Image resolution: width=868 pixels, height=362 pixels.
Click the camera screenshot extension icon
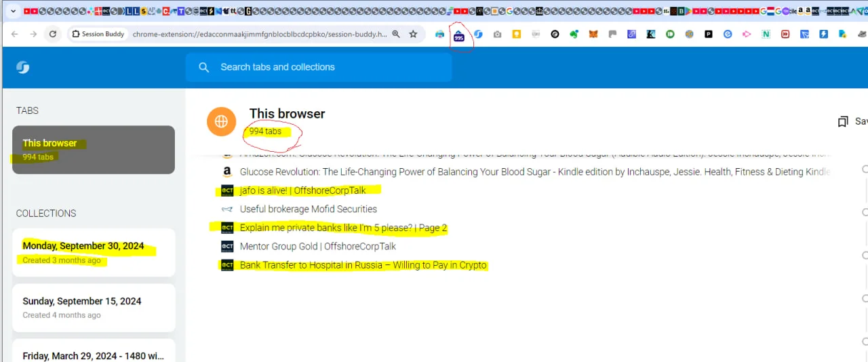(498, 34)
